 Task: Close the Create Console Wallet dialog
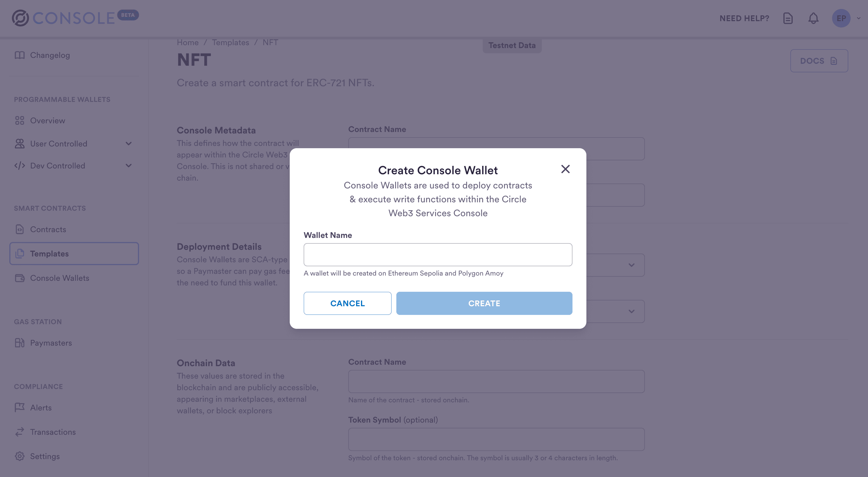coord(565,169)
